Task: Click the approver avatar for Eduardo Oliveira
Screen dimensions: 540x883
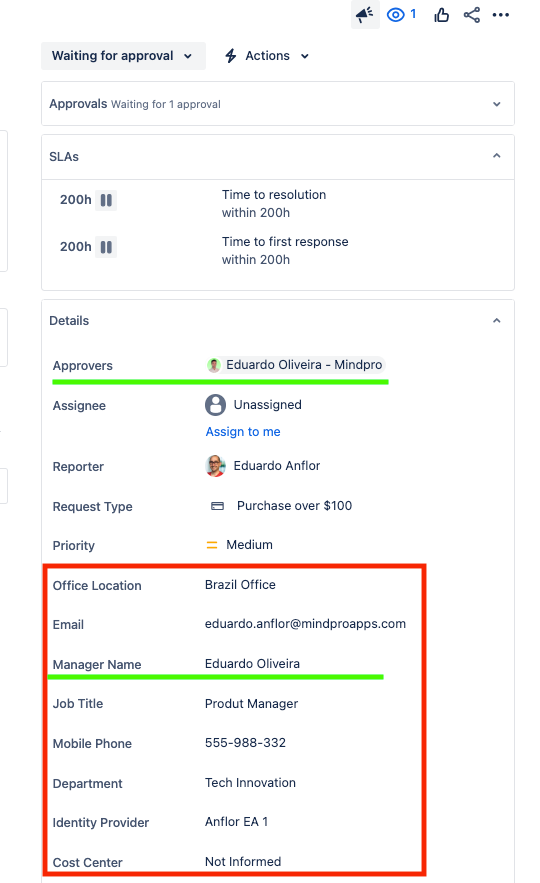Action: [214, 365]
